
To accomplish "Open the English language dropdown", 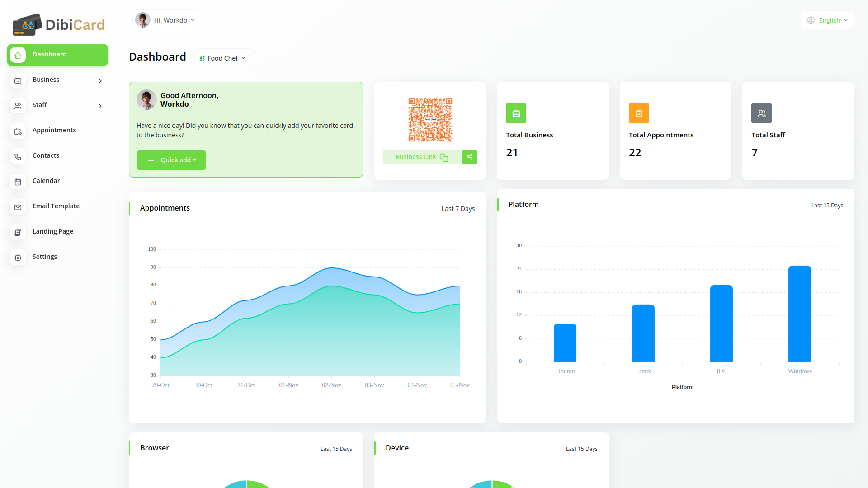I will tap(828, 20).
